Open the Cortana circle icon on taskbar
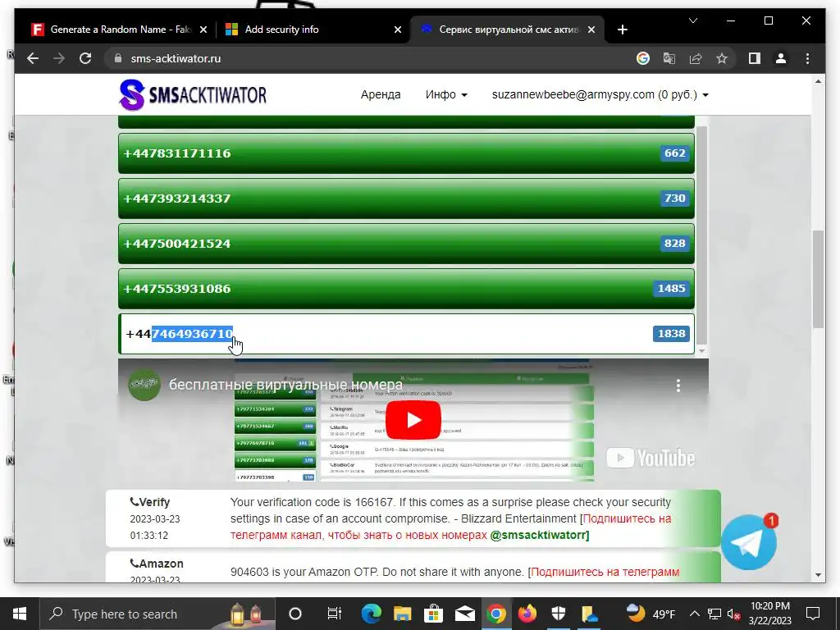 (x=295, y=614)
